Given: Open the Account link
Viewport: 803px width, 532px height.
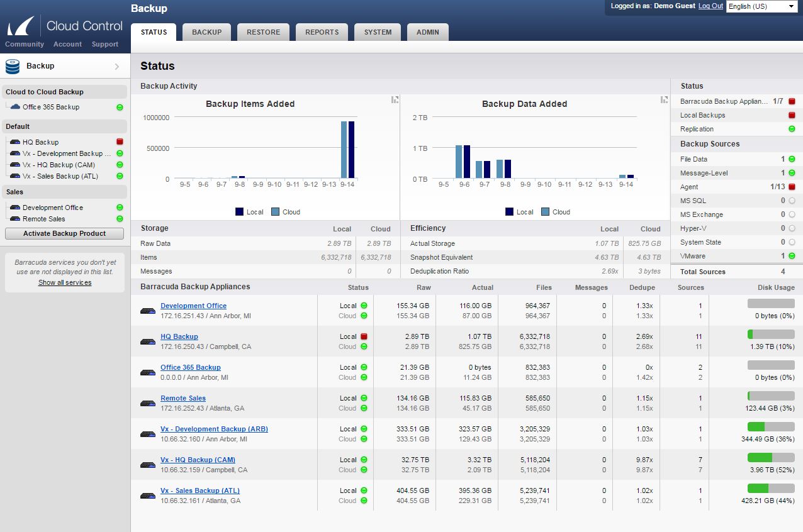Looking at the screenshot, I should (67, 44).
